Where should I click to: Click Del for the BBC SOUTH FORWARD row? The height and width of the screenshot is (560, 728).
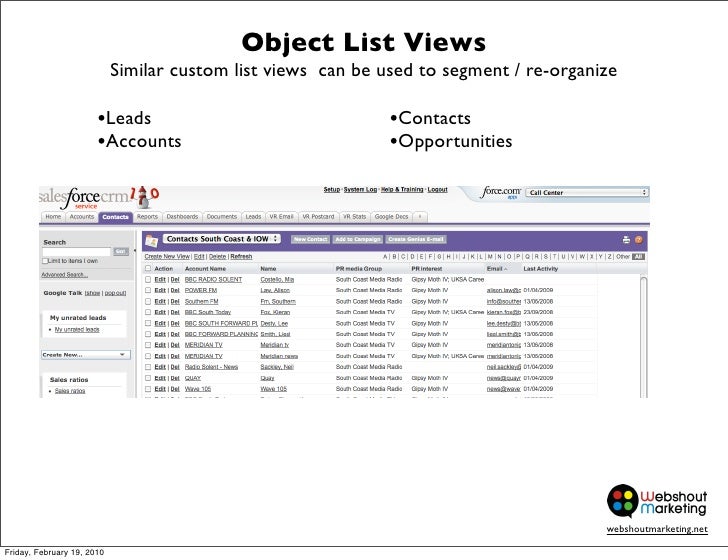click(175, 323)
